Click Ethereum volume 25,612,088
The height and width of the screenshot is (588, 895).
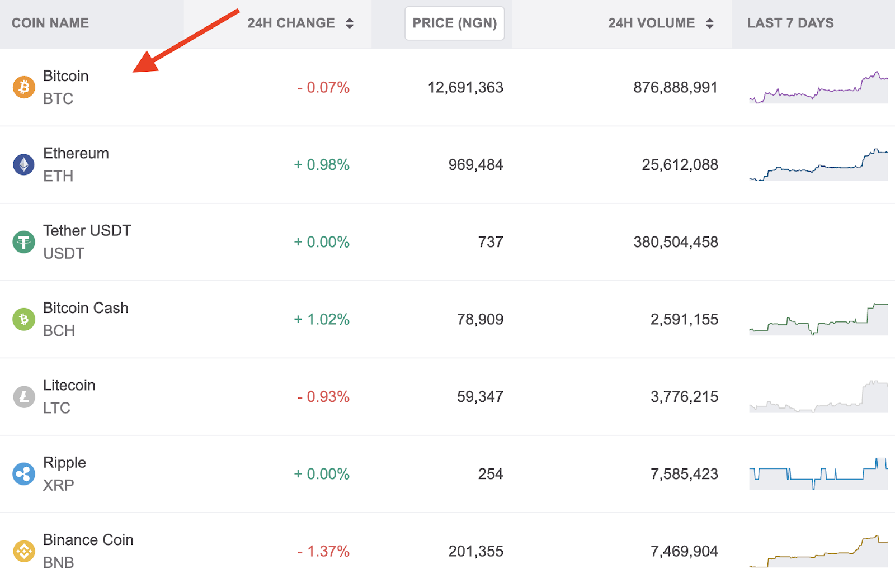click(x=680, y=165)
